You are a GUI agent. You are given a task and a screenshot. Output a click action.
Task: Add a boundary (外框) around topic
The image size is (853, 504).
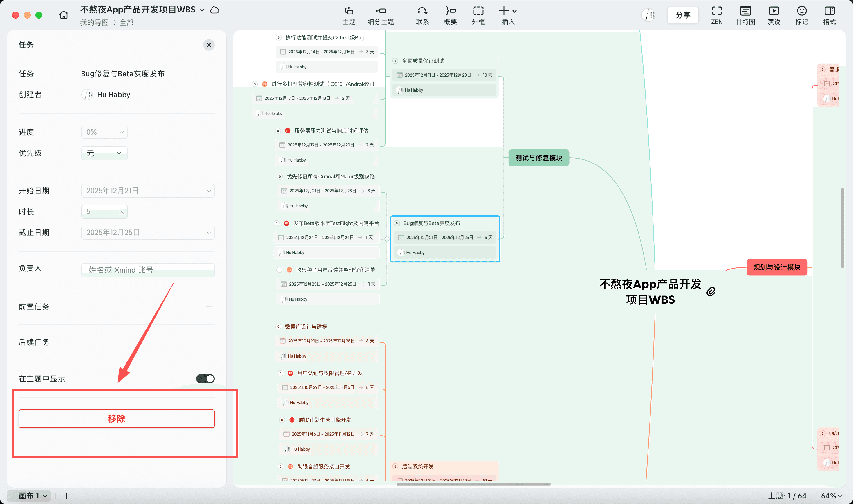click(478, 15)
